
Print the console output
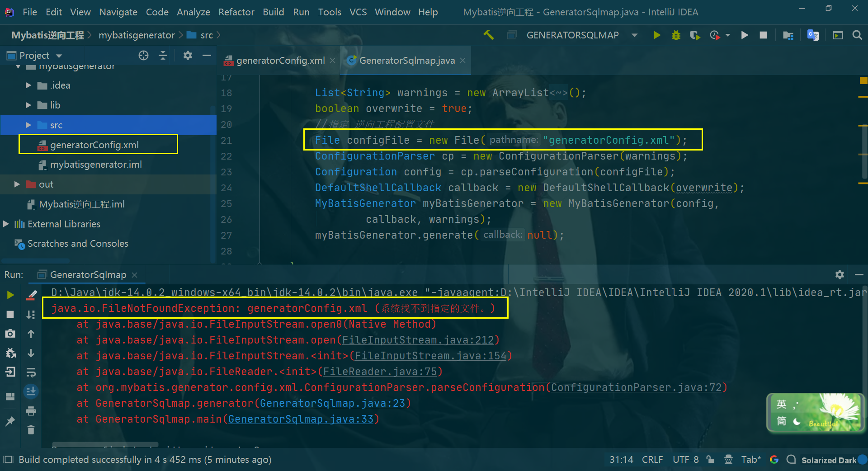click(x=31, y=411)
